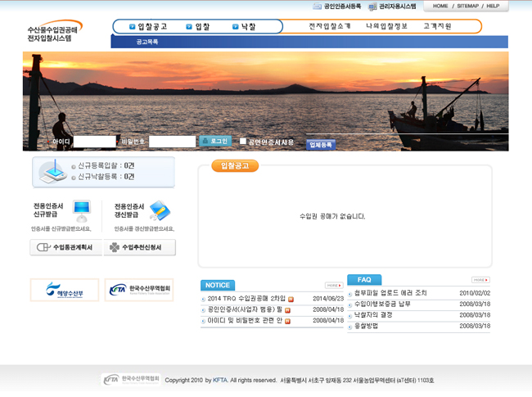The height and width of the screenshot is (397, 532).
Task: Open the 입찰공고 main menu
Action: click(148, 27)
